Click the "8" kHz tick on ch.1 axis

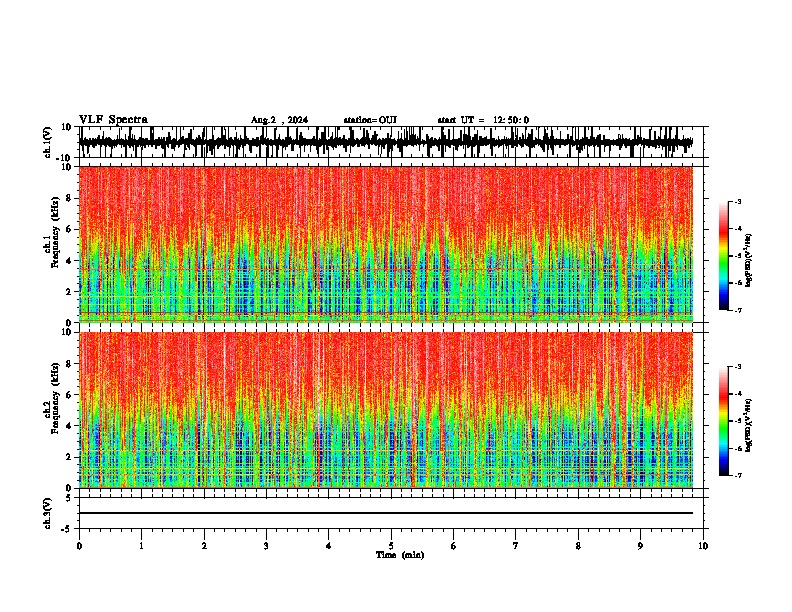click(x=69, y=198)
